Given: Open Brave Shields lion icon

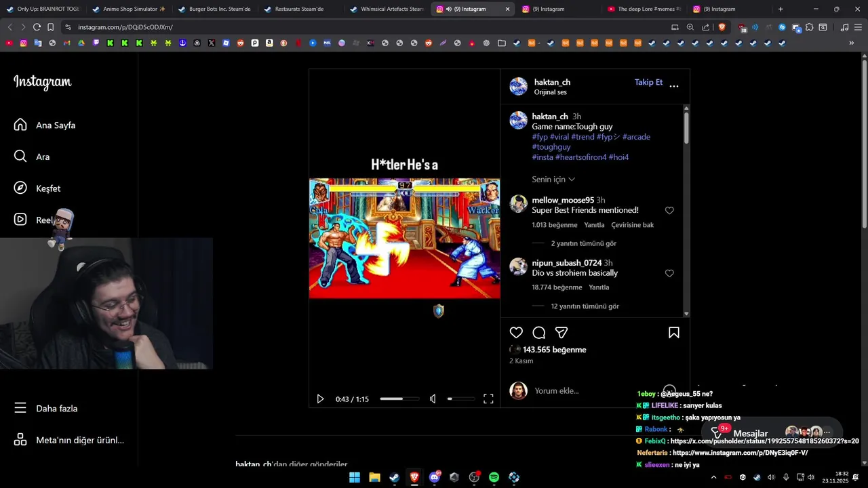Looking at the screenshot, I should tap(722, 27).
